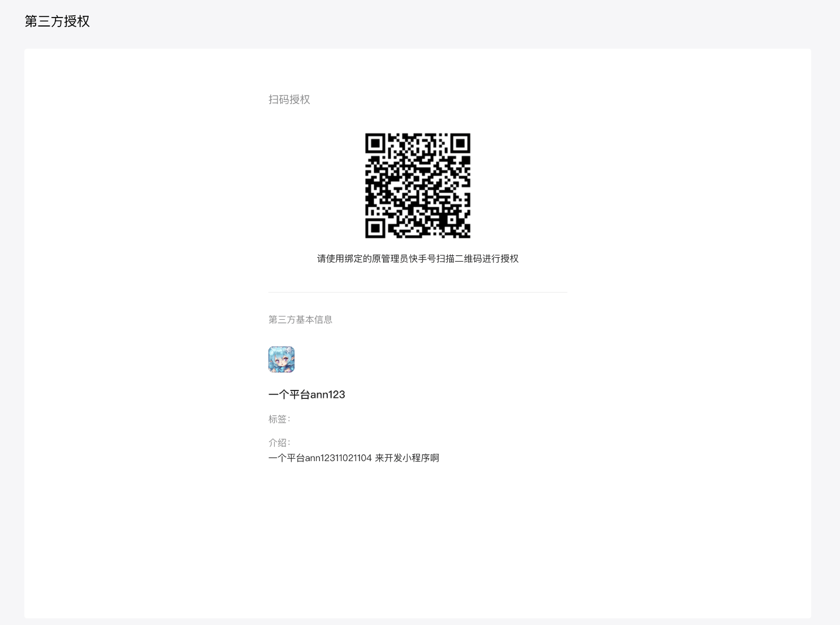This screenshot has width=840, height=625.
Task: Click the QR code for authorization
Action: coord(418,185)
